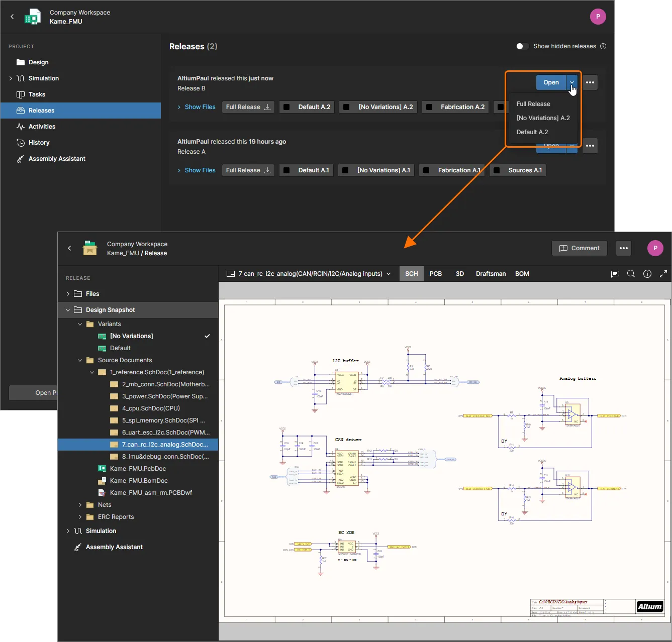The width and height of the screenshot is (672, 642).
Task: Toggle the Show hidden releases switch
Action: tap(522, 46)
